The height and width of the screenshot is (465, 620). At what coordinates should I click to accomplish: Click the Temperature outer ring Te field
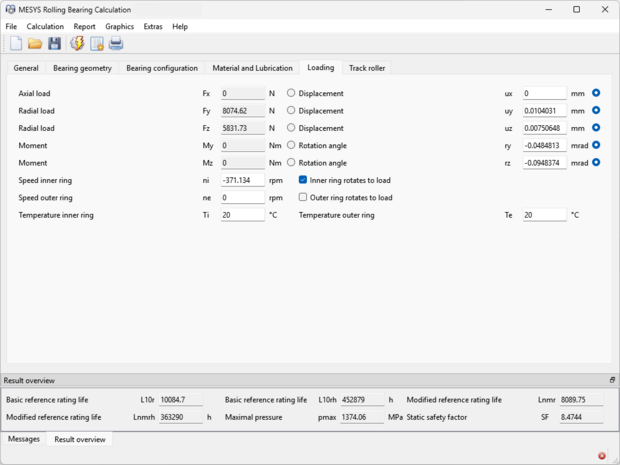pyautogui.click(x=544, y=215)
